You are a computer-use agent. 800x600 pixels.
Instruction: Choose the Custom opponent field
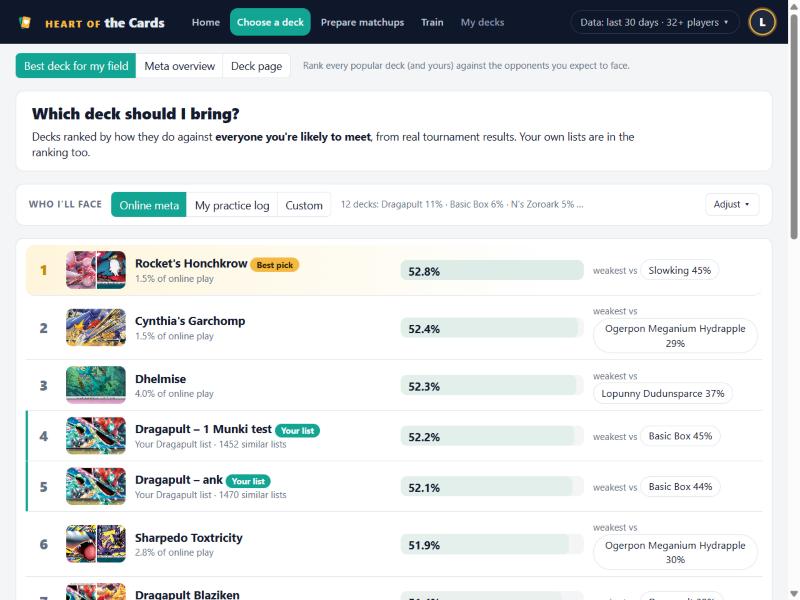click(304, 205)
